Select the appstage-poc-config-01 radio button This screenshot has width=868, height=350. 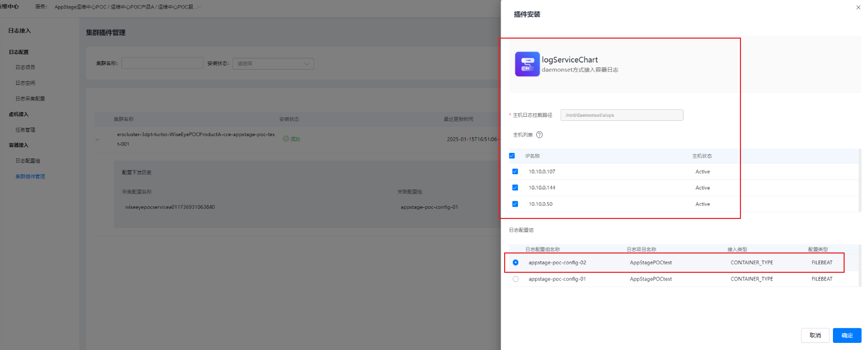[x=515, y=279]
